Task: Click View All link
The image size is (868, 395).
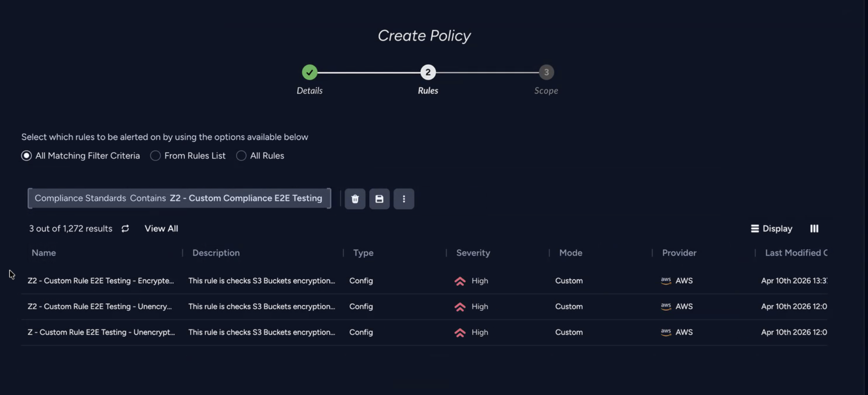Action: (161, 228)
